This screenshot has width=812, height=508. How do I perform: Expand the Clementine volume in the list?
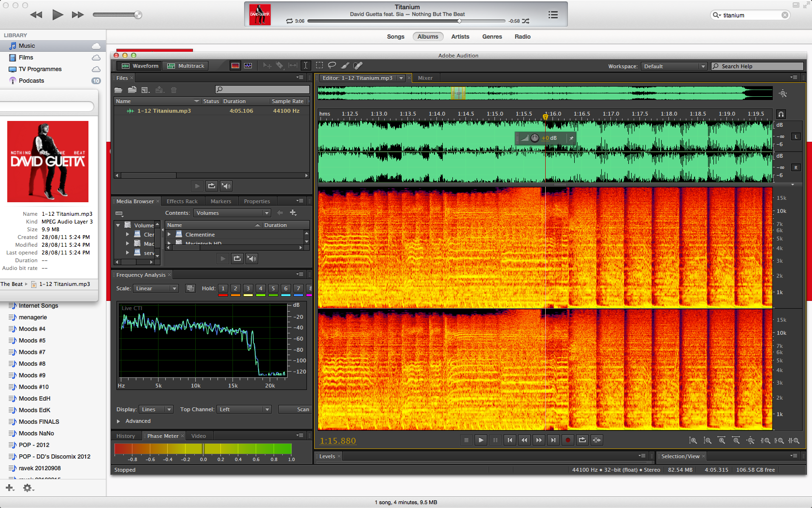click(x=169, y=234)
